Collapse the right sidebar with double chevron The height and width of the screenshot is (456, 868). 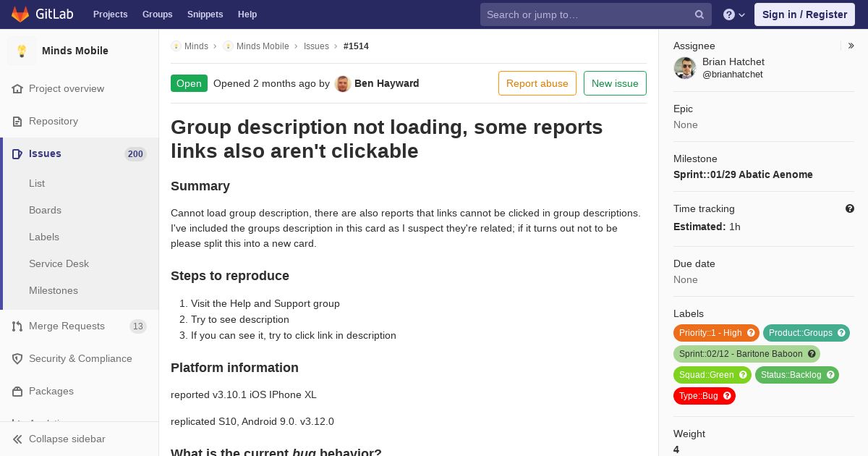click(851, 46)
